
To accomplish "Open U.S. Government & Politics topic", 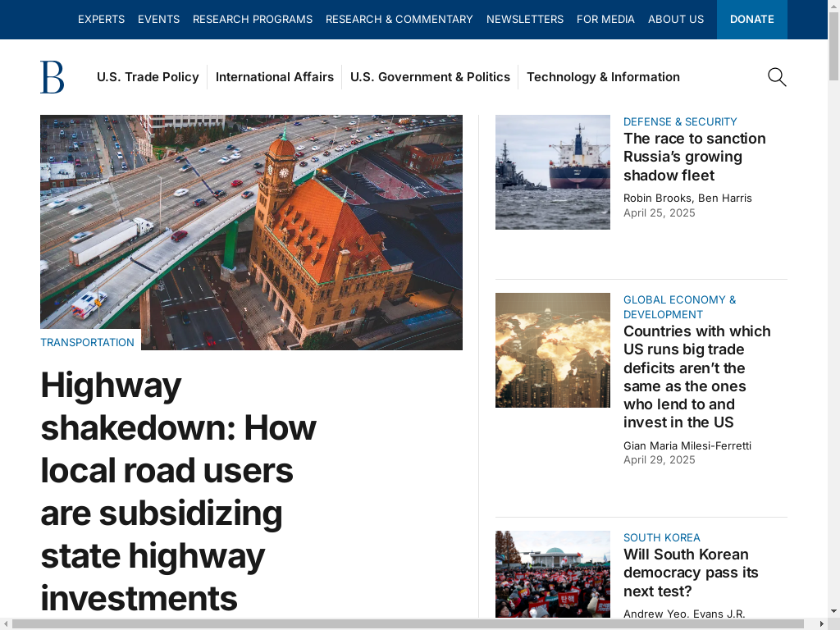I will click(x=430, y=77).
